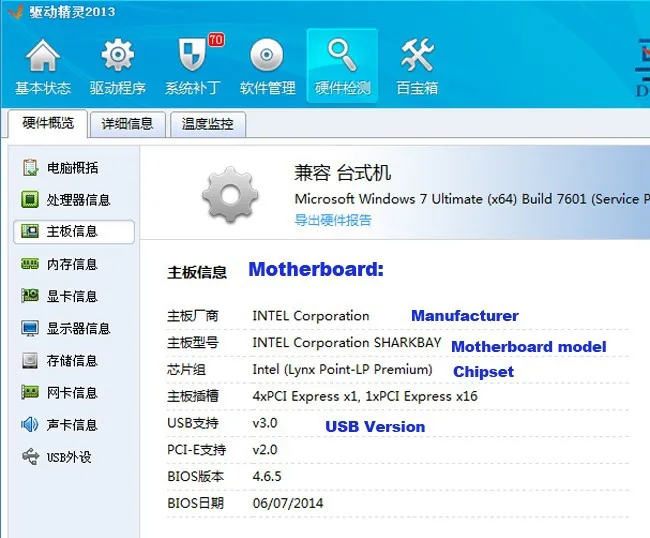Image resolution: width=650 pixels, height=538 pixels.
Task: Select 网卡信息 in the sidebar
Action: pyautogui.click(x=72, y=393)
